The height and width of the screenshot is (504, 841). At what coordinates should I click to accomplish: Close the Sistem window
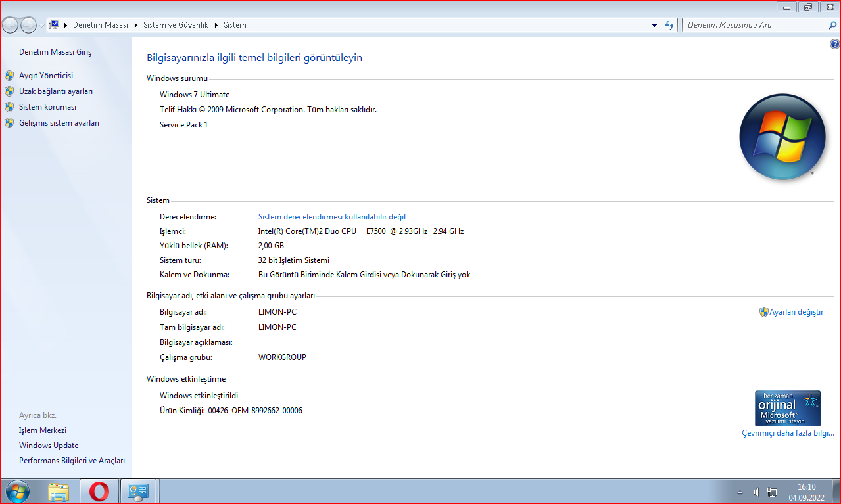pyautogui.click(x=829, y=7)
